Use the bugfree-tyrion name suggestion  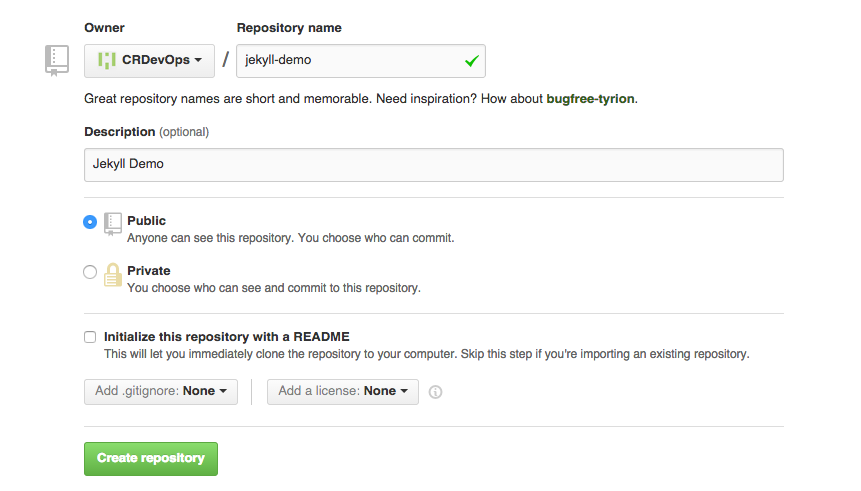click(x=590, y=99)
